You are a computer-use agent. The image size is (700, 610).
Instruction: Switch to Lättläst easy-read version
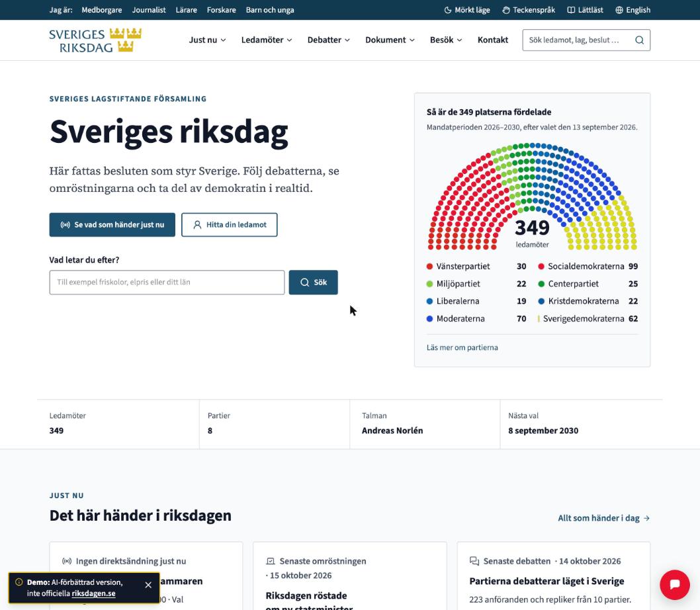tap(585, 10)
